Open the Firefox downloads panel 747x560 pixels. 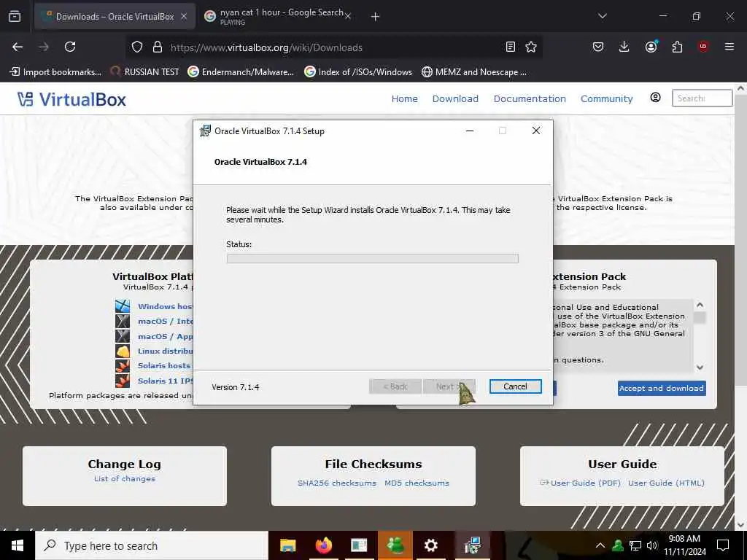[x=624, y=47]
